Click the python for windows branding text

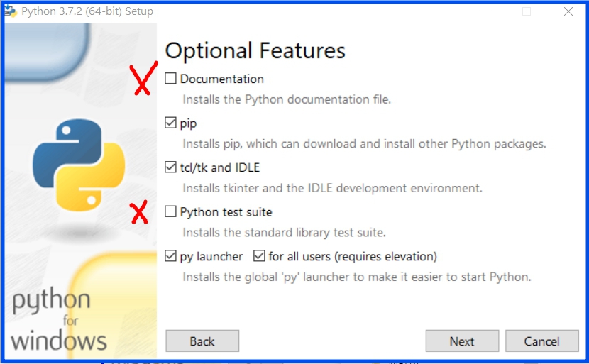(x=59, y=319)
